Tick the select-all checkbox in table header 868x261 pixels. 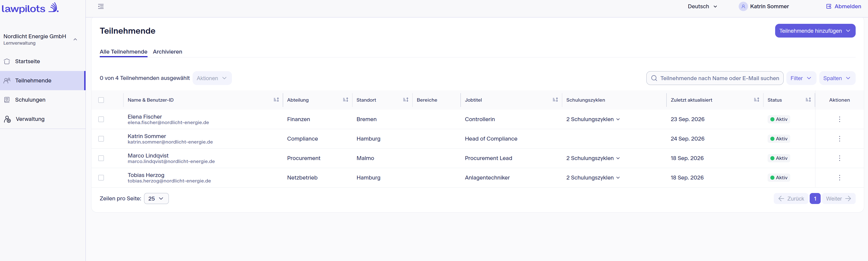click(x=101, y=100)
